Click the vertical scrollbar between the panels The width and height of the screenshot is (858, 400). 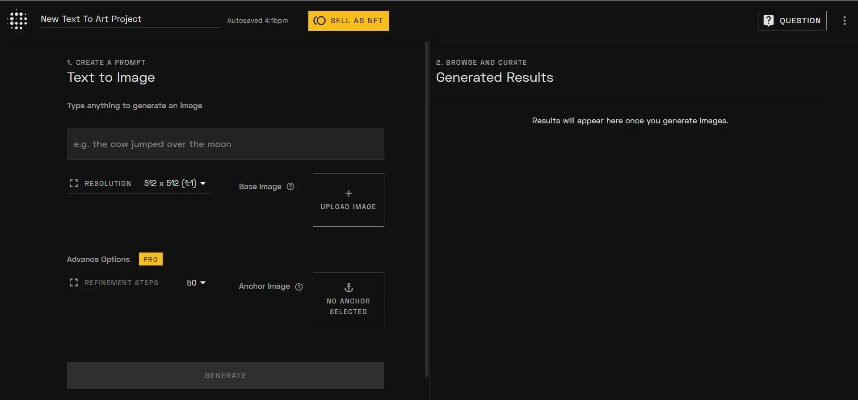427,208
